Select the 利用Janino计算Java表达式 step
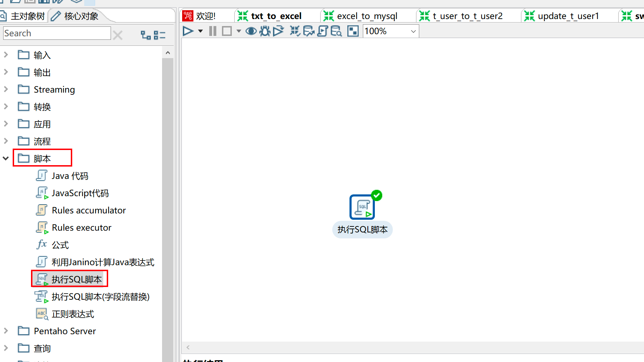The width and height of the screenshot is (644, 362). 95,262
